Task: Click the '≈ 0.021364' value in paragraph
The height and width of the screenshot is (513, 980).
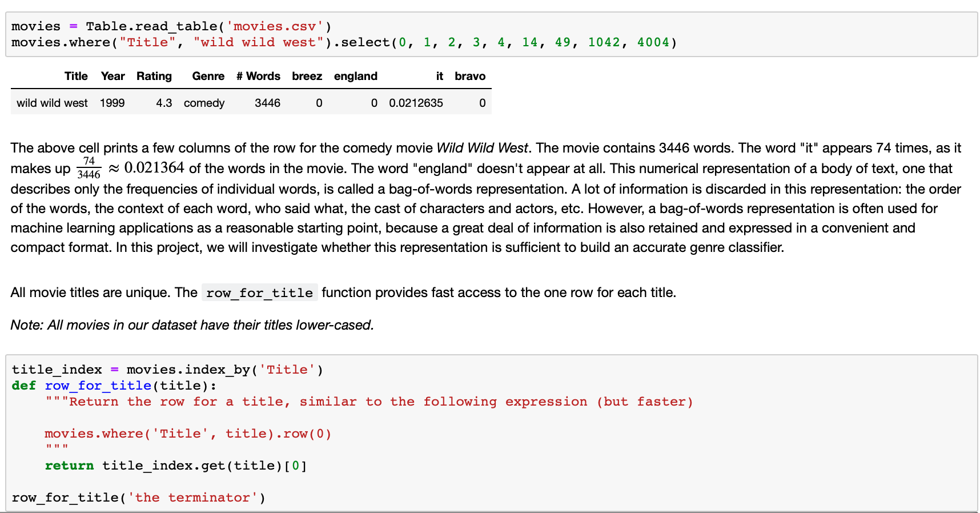Action: pos(146,168)
